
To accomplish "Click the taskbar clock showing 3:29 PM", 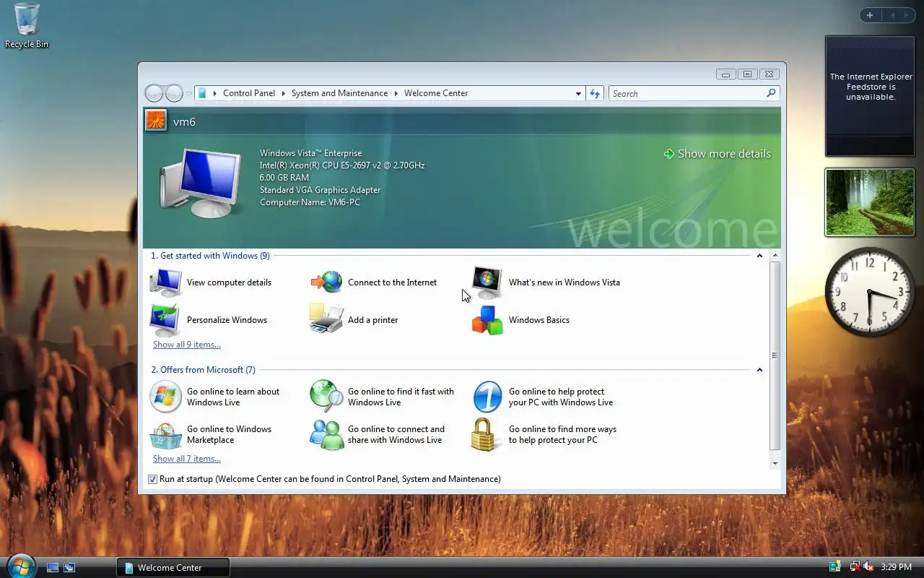I will click(897, 567).
